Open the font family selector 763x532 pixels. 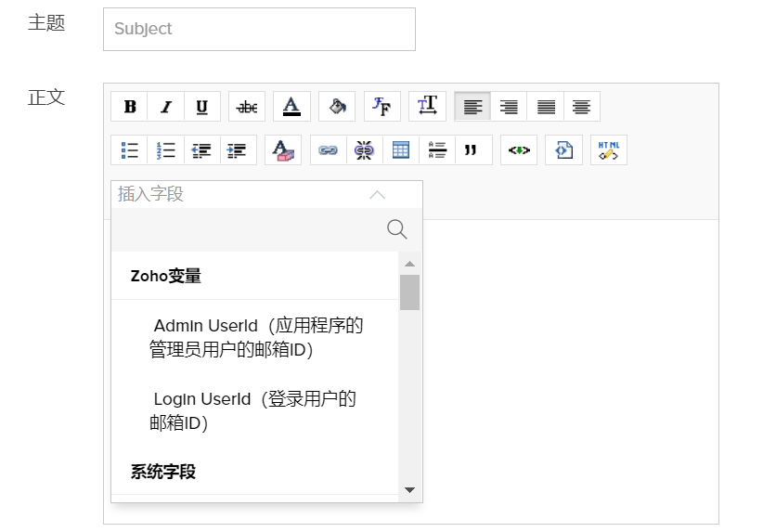382,106
